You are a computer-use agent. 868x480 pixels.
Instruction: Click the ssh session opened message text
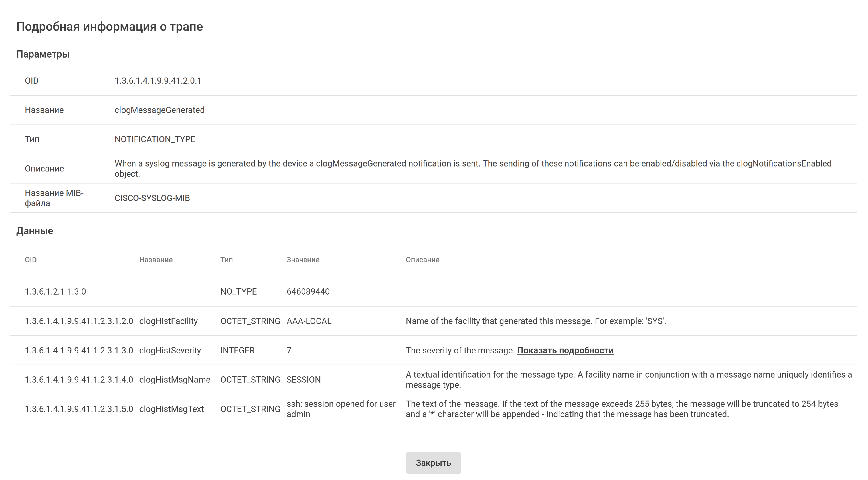(x=340, y=409)
